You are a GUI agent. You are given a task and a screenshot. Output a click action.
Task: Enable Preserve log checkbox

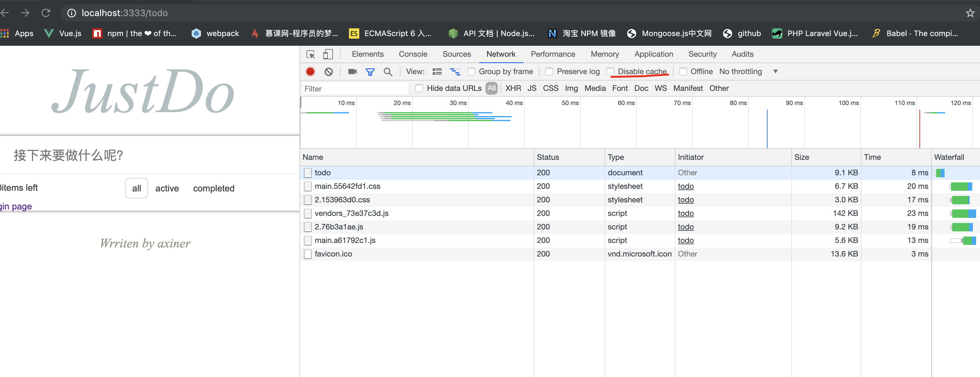(x=549, y=72)
